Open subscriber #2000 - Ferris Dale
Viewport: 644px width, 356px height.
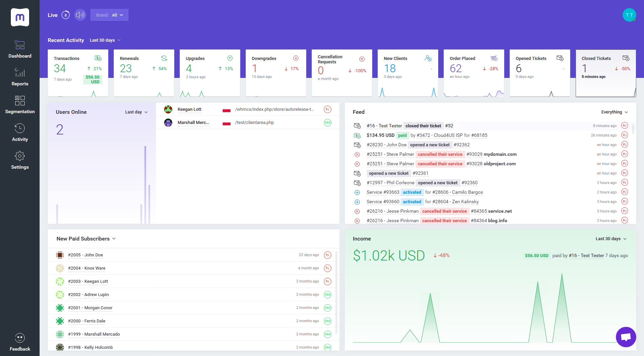coord(87,321)
